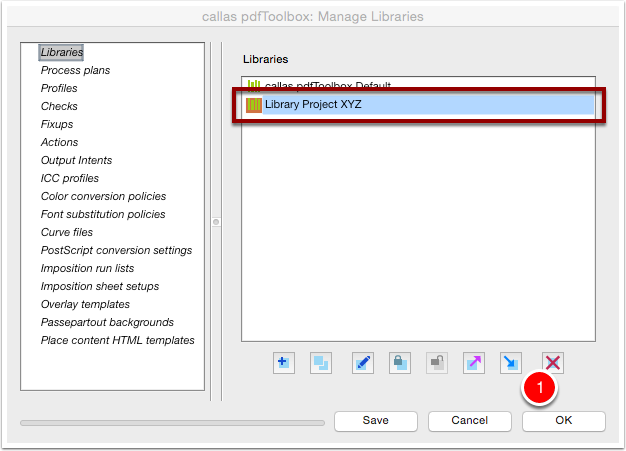The height and width of the screenshot is (451, 626).
Task: Unlock the selected library
Action: click(437, 363)
